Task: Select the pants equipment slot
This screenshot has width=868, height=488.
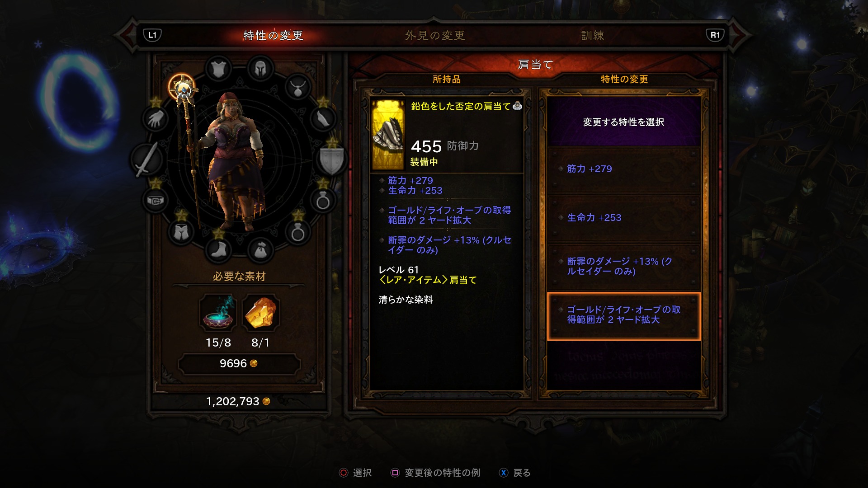Action: 181,232
